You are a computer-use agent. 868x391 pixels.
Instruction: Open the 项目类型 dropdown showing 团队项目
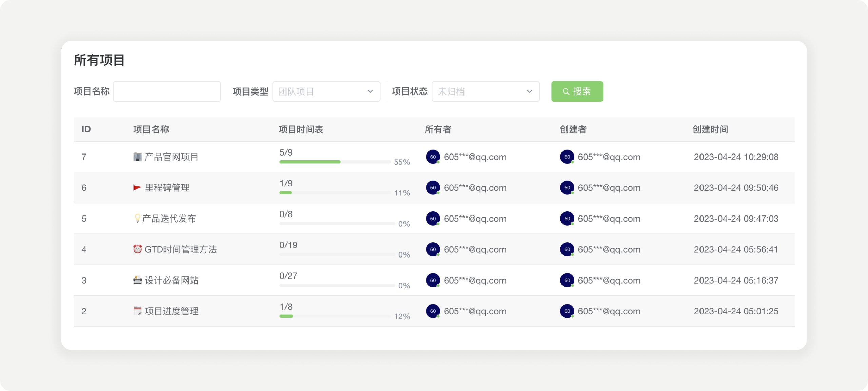coord(325,91)
